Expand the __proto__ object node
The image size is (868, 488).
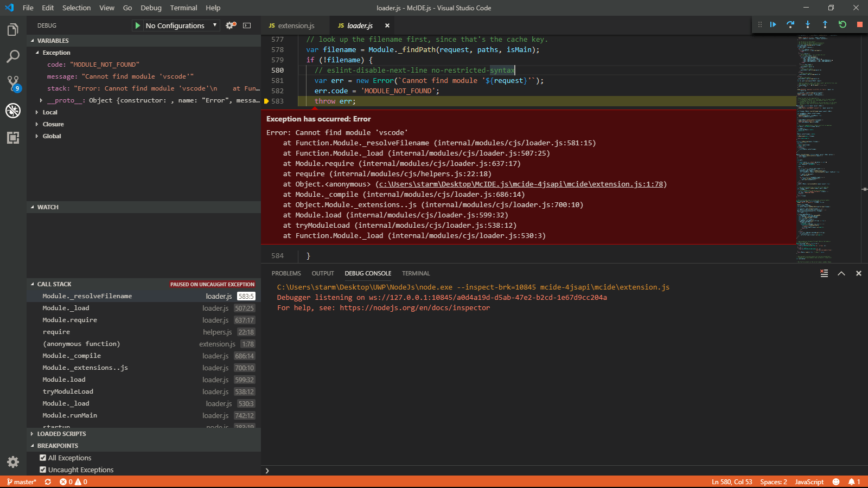point(41,100)
